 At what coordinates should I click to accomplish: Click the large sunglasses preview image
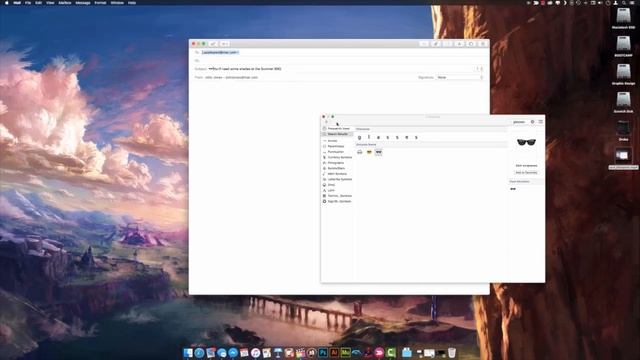click(526, 142)
